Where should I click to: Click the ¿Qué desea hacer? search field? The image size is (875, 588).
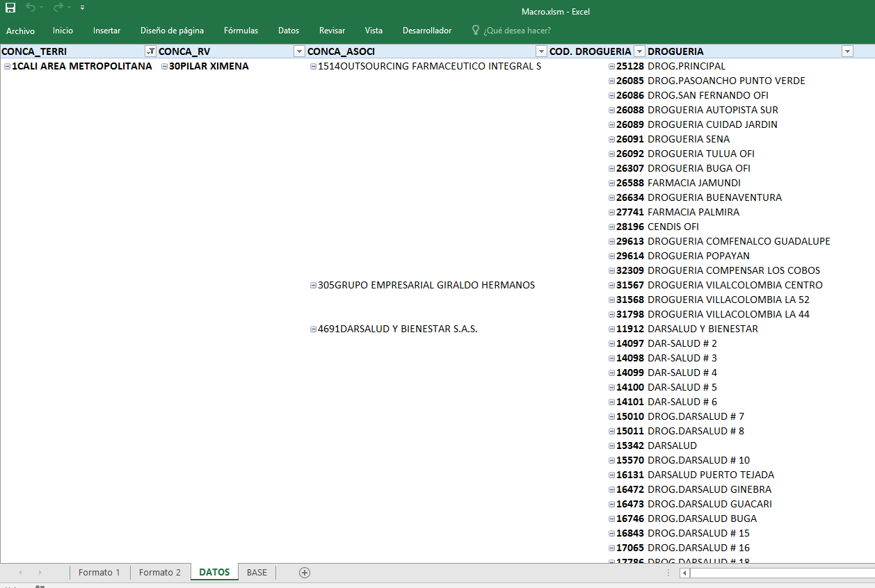[517, 31]
